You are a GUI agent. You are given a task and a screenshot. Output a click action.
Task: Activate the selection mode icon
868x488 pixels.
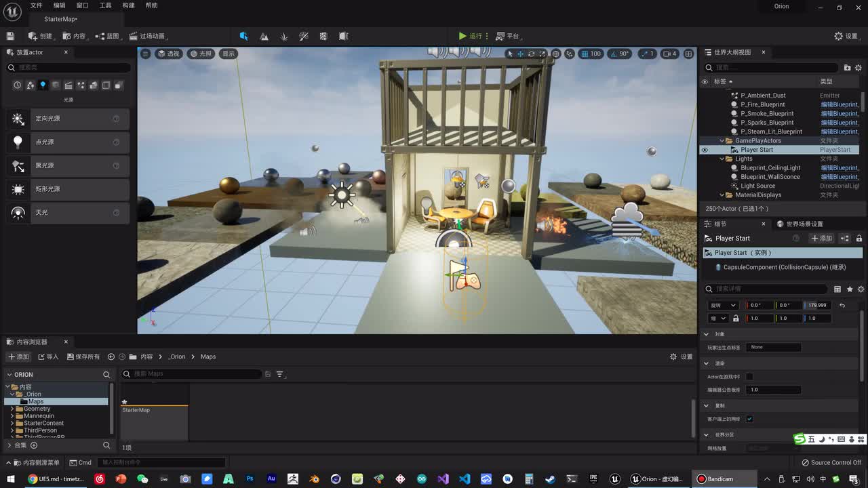click(243, 36)
